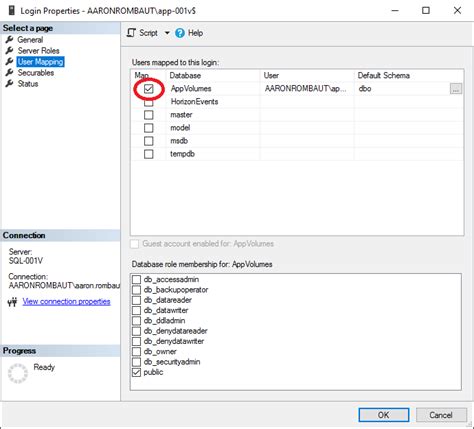Open the Status page
Image resolution: width=474 pixels, height=429 pixels.
pyautogui.click(x=28, y=84)
